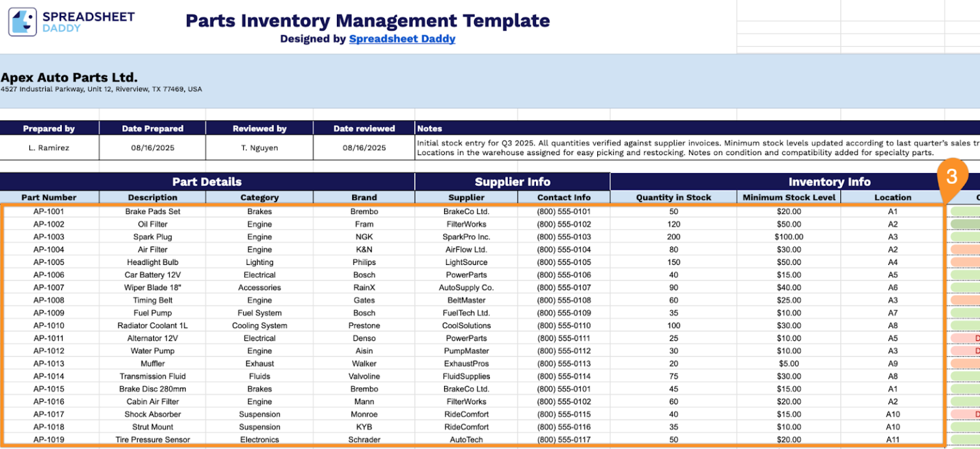Select the Prepared by value L. Ramirez

pyautogui.click(x=49, y=148)
